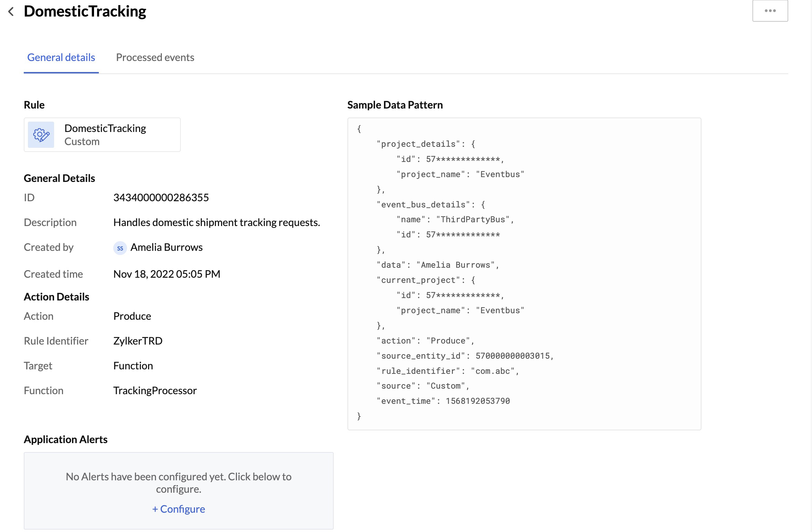The height and width of the screenshot is (532, 812).
Task: Click inside the No Alerts configured panel
Action: [x=178, y=482]
